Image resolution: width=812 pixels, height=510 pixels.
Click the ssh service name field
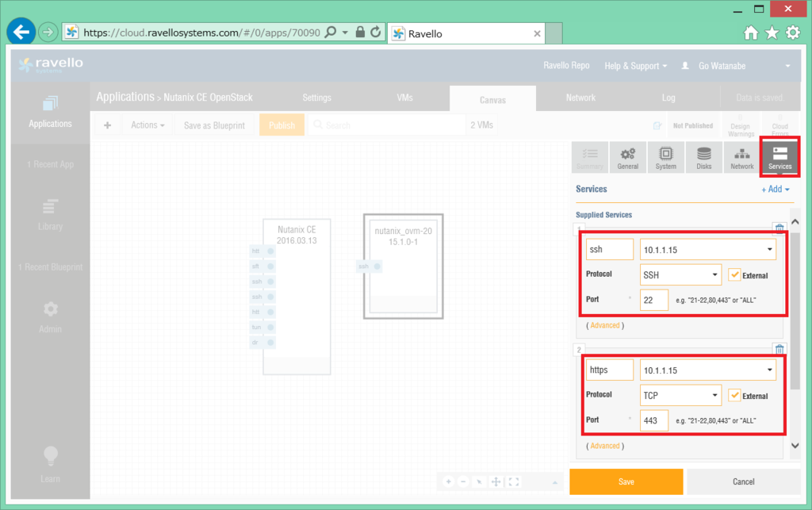point(610,250)
